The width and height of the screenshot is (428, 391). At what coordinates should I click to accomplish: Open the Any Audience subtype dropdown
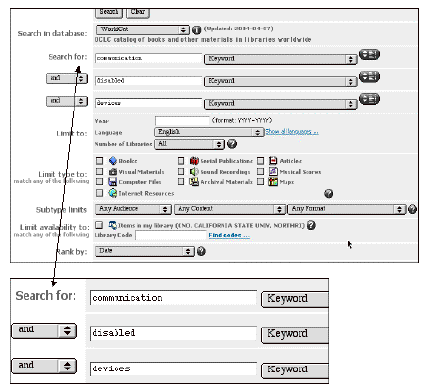pyautogui.click(x=133, y=209)
